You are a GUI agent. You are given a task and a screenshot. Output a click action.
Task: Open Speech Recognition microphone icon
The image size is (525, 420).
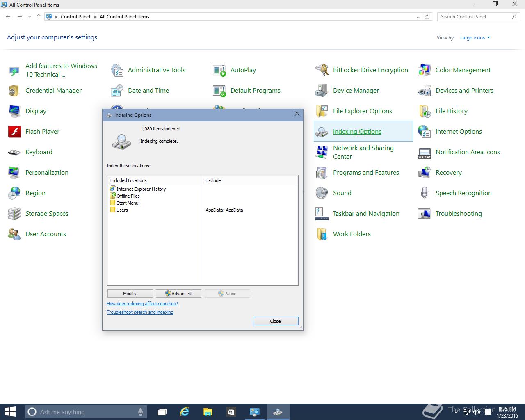[x=425, y=193]
